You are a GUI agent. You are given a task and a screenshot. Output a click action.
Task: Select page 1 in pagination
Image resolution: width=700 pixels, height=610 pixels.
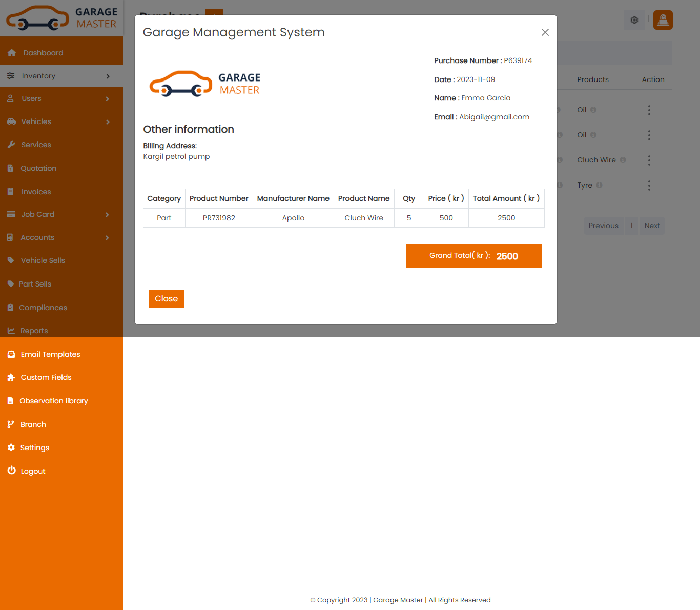(631, 226)
